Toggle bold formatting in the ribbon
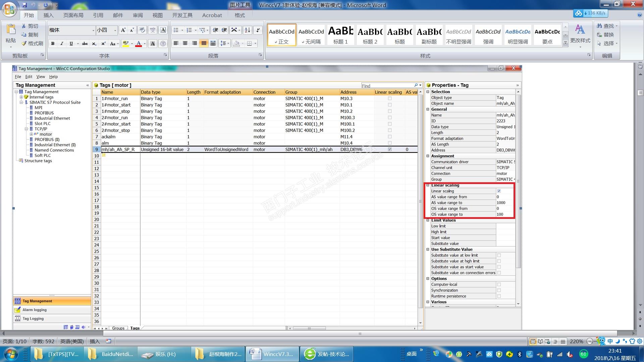The width and height of the screenshot is (644, 362). 53,44
